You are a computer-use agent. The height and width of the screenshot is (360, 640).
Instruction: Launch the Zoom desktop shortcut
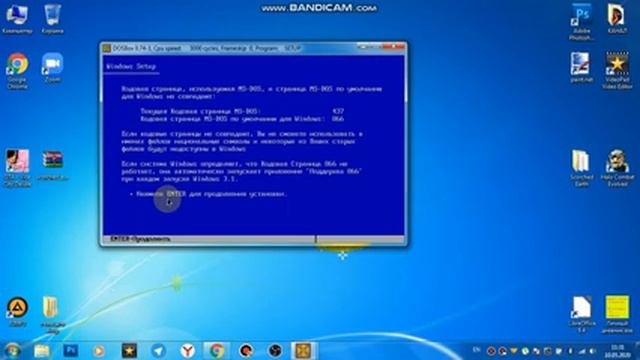53,67
